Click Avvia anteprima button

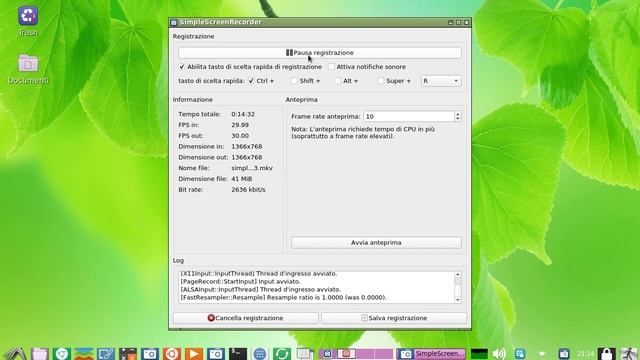tap(376, 242)
